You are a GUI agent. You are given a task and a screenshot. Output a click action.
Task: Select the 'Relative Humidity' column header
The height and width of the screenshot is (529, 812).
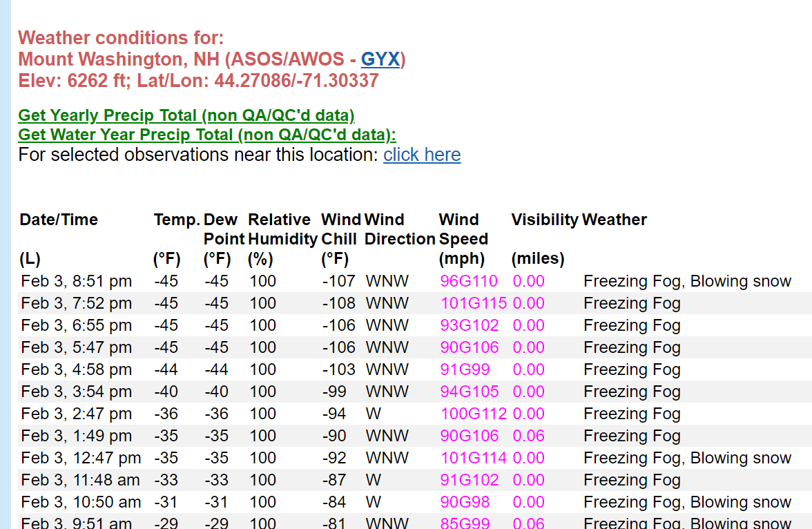tap(283, 229)
